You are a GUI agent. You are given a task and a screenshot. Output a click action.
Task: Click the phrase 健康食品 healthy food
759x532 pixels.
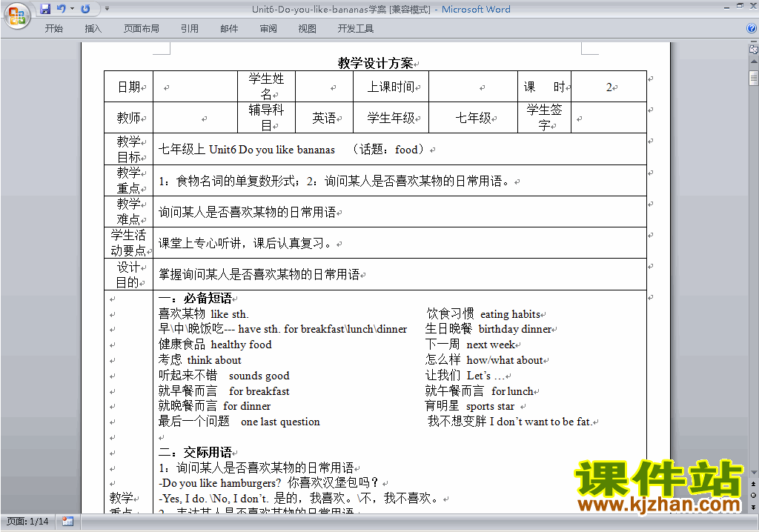[x=215, y=345]
